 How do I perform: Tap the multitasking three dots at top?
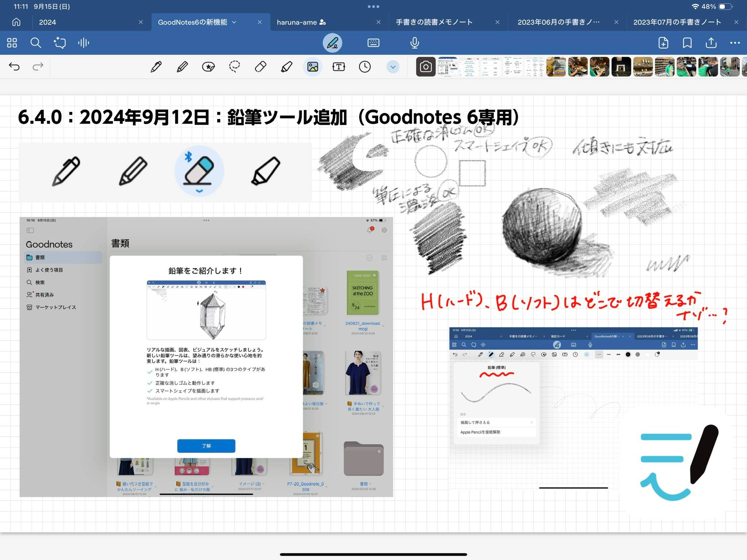pyautogui.click(x=373, y=7)
